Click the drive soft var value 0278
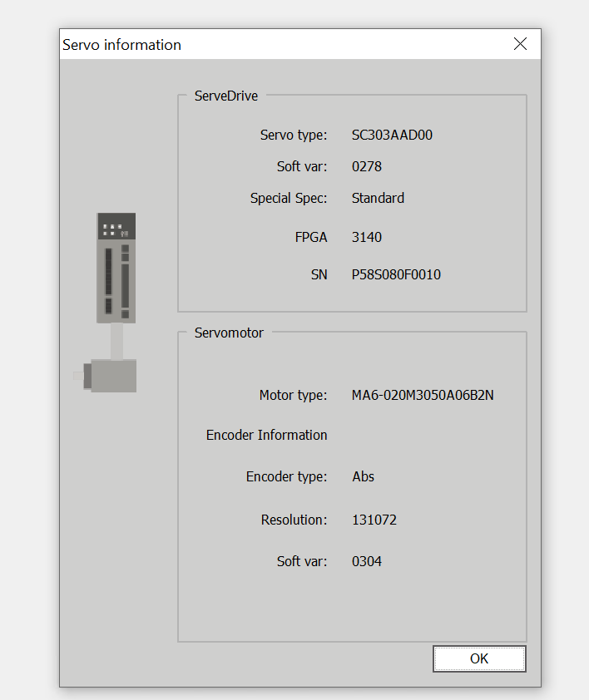Screen dimensions: 589x700 367,166
